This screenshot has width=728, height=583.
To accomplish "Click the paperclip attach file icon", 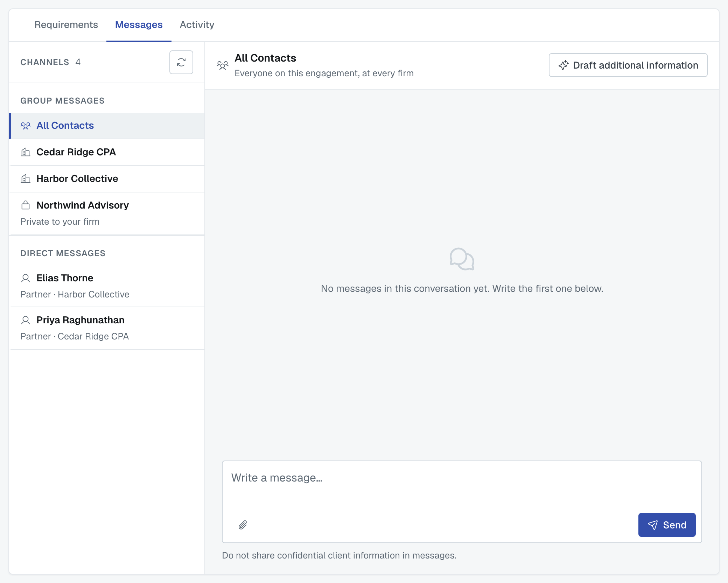I will (x=243, y=525).
